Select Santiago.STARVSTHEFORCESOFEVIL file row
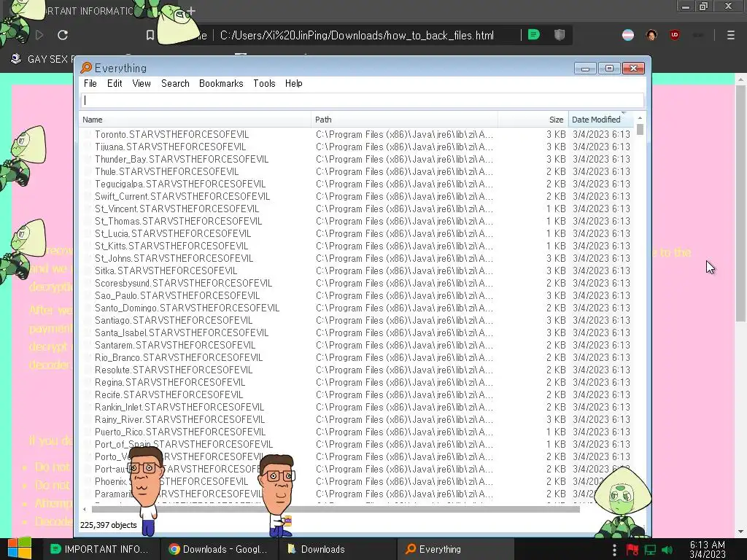 coord(357,320)
